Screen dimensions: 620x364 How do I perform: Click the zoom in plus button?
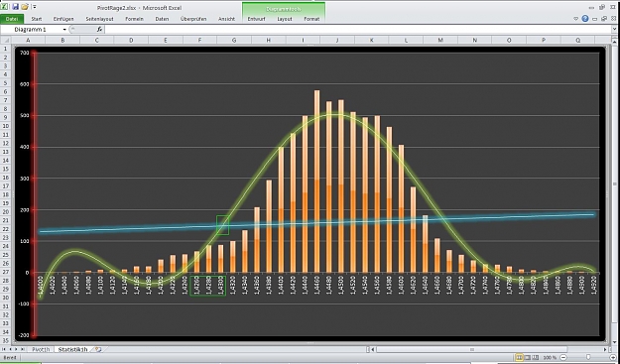613,358
